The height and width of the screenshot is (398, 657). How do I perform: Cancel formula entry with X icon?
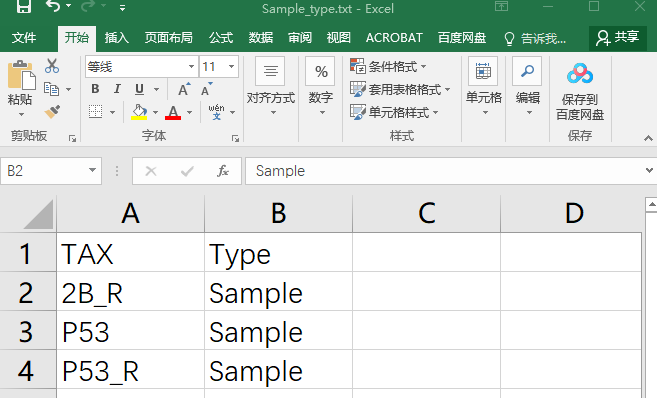pos(151,171)
